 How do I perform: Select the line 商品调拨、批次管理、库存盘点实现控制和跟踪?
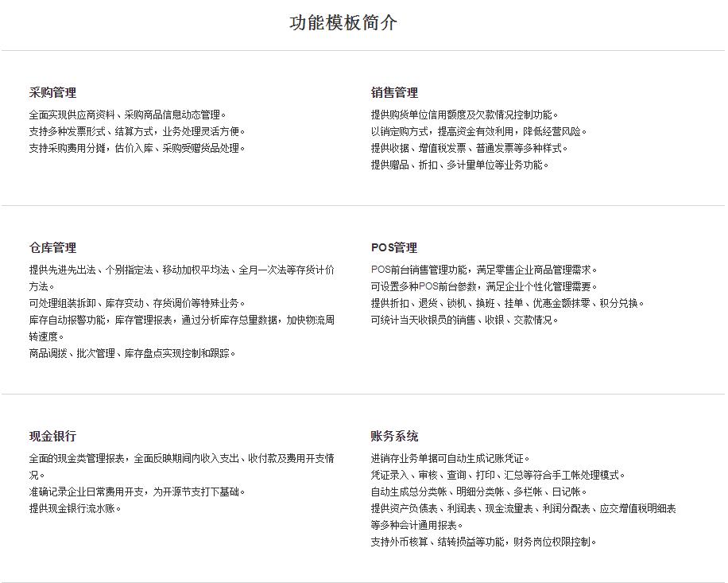[132, 353]
